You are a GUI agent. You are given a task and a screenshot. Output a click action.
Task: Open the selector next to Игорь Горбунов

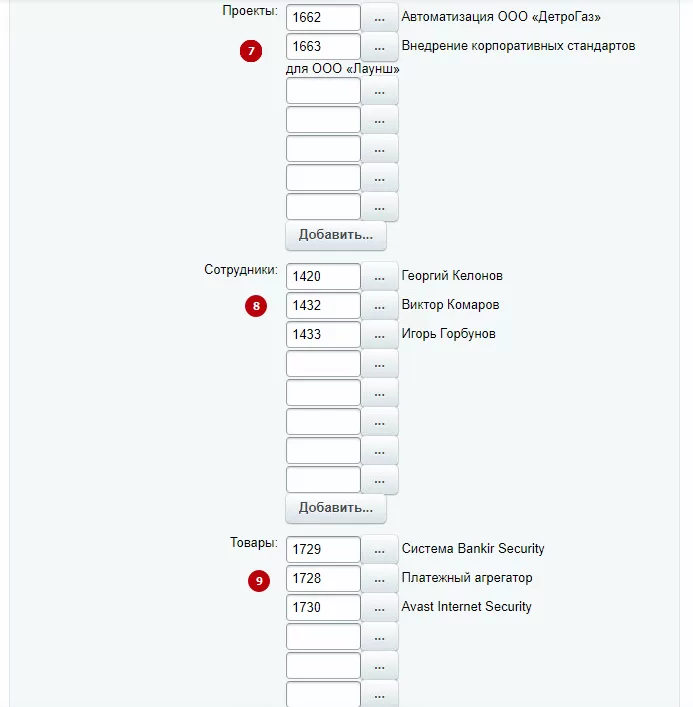(x=380, y=335)
